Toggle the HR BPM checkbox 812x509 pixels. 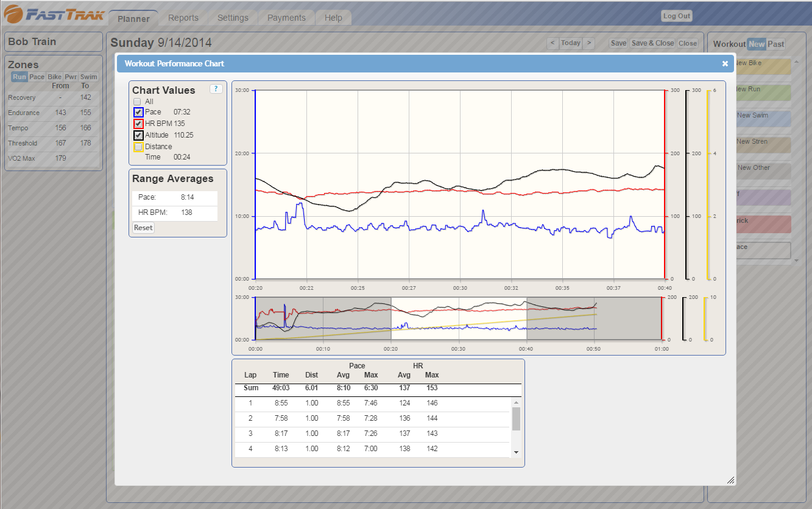pos(138,124)
